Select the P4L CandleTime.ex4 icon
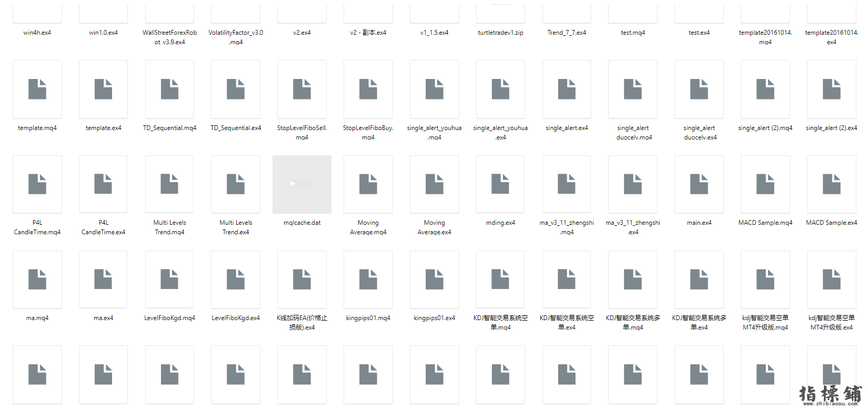Viewport: 868px width, 408px height. [x=104, y=184]
